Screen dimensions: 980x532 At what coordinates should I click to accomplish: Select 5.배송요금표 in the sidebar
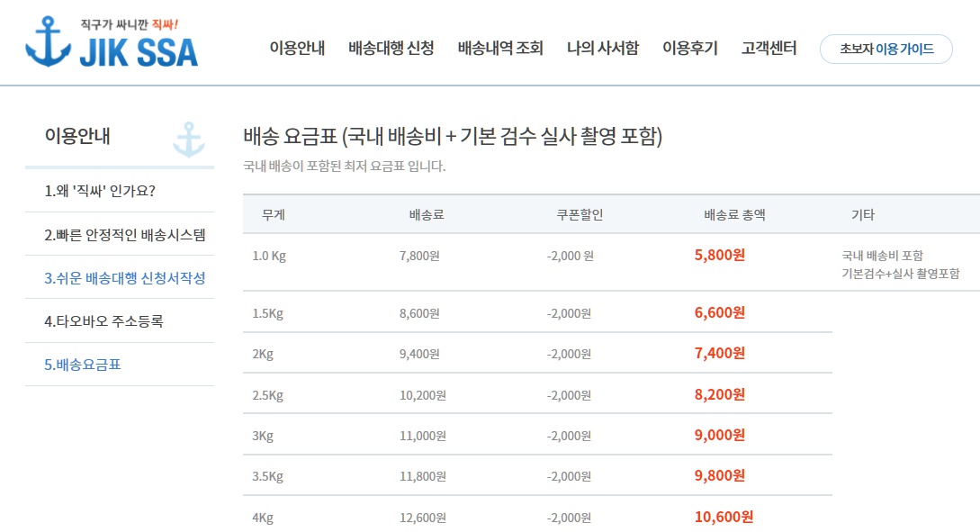click(83, 365)
